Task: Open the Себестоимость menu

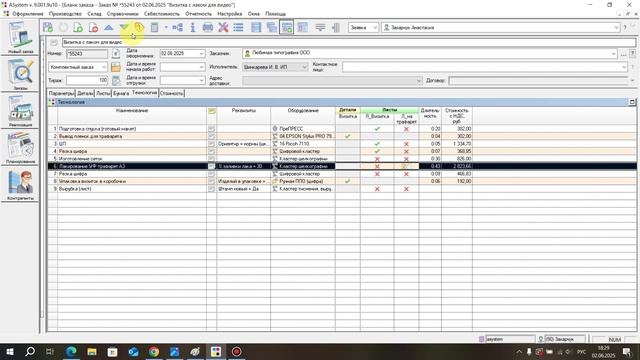Action: [162, 14]
